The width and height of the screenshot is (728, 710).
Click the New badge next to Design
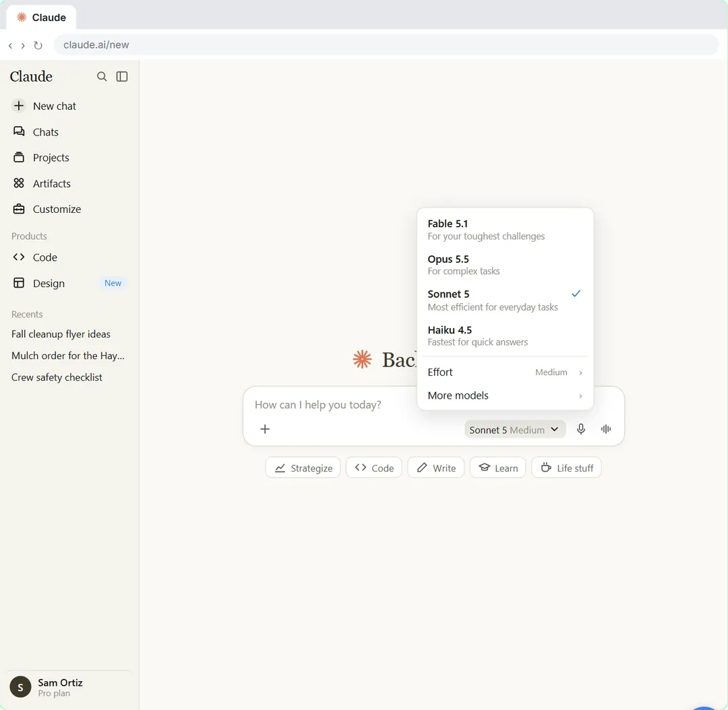point(113,283)
